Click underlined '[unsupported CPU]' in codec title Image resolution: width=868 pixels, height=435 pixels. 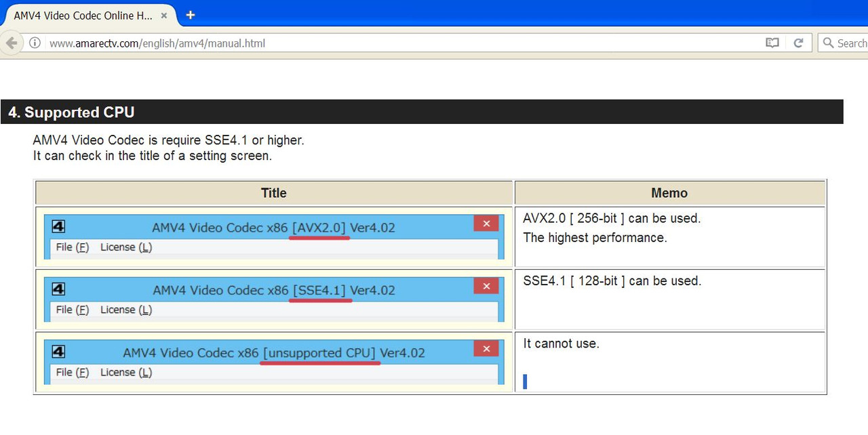[x=319, y=353]
